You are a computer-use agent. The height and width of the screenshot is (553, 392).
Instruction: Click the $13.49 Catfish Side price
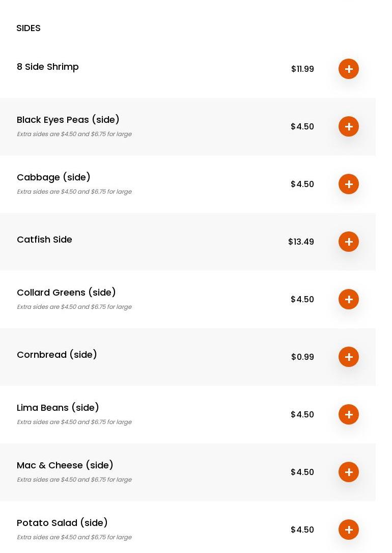pos(301,242)
